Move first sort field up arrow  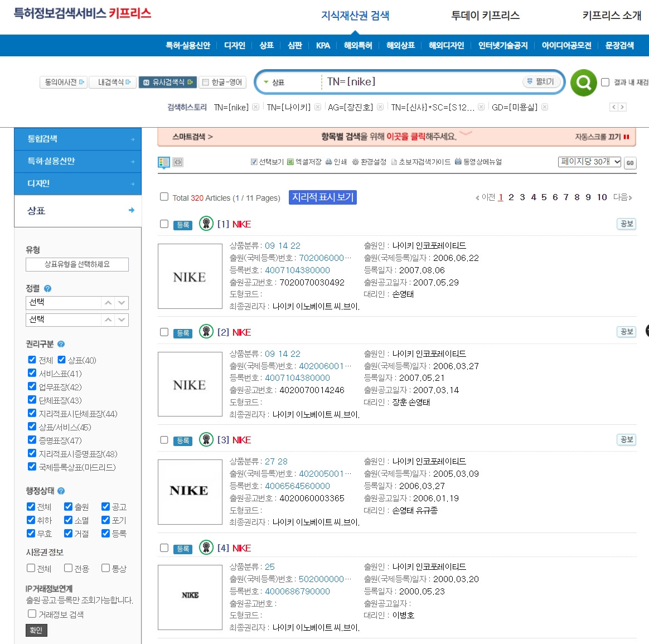tap(108, 303)
